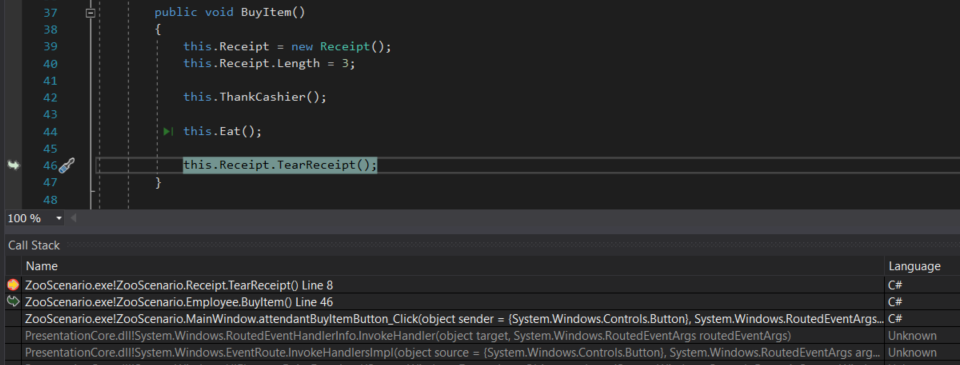Select the Call Stack panel title
The image size is (960, 365).
pos(34,246)
